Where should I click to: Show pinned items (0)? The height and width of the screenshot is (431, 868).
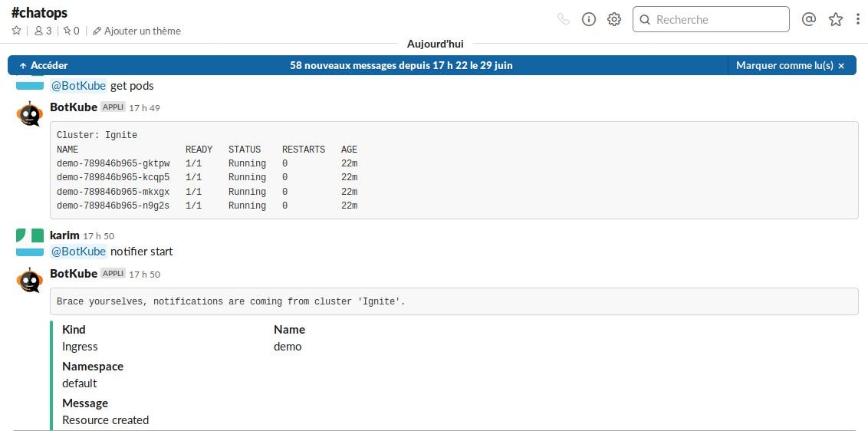[x=71, y=31]
